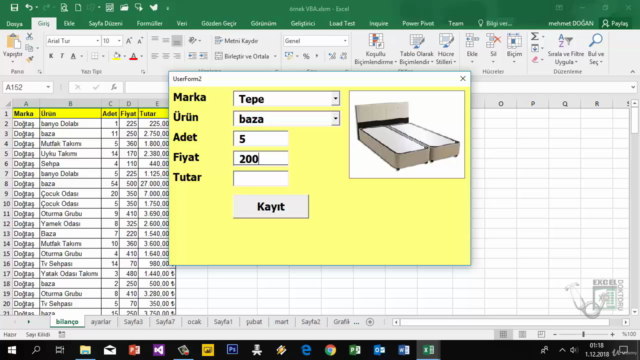Toggle Underline (A) formatting
This screenshot has width=640, height=360.
(x=73, y=56)
